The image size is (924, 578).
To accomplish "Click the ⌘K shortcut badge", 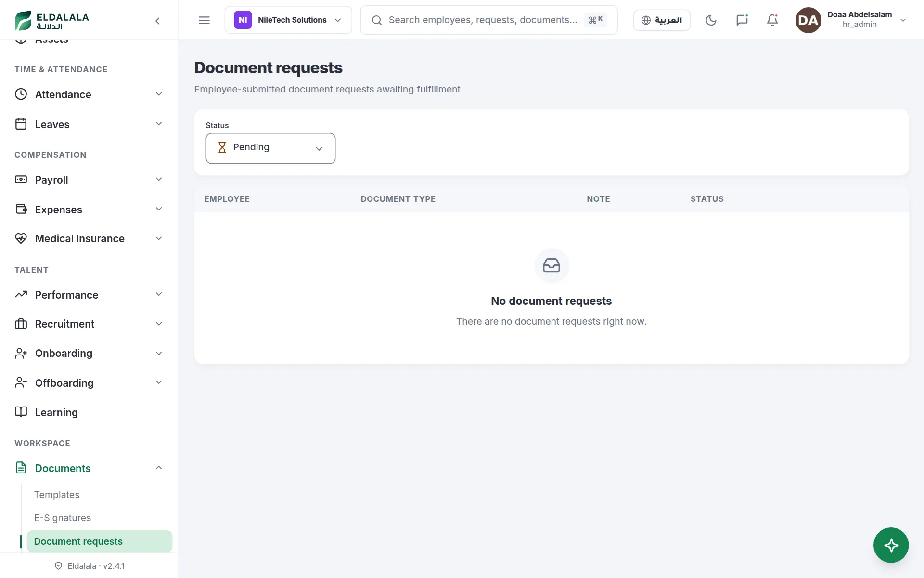I will pyautogui.click(x=595, y=20).
